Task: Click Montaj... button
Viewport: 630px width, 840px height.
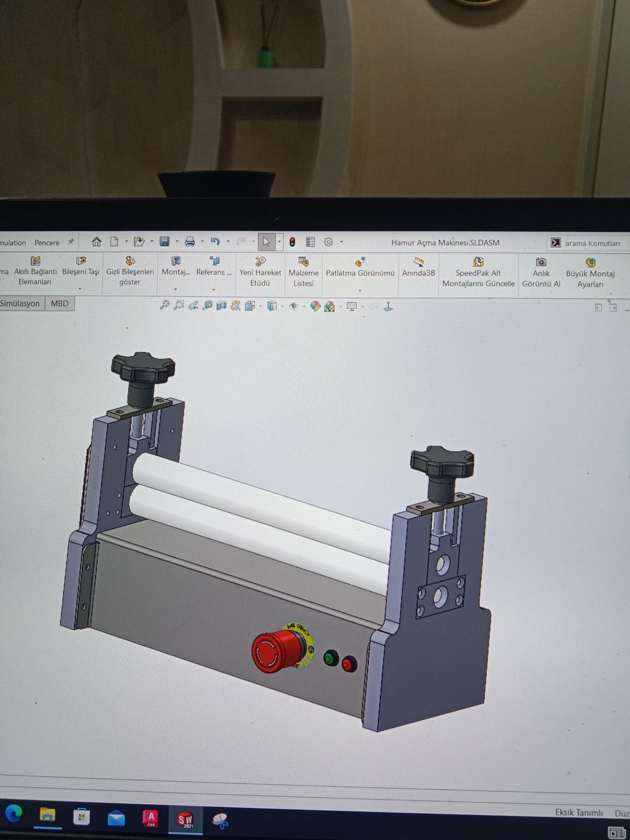Action: [176, 267]
